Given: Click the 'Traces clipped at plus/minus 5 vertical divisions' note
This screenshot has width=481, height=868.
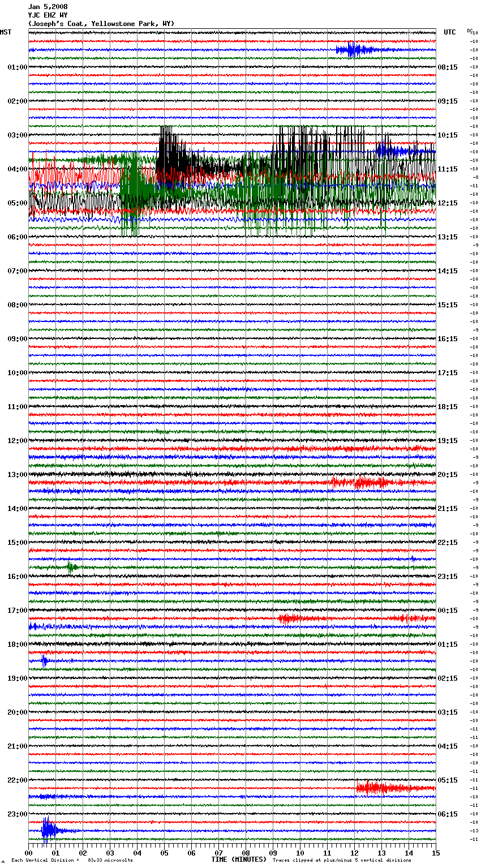Looking at the screenshot, I should coord(342,860).
